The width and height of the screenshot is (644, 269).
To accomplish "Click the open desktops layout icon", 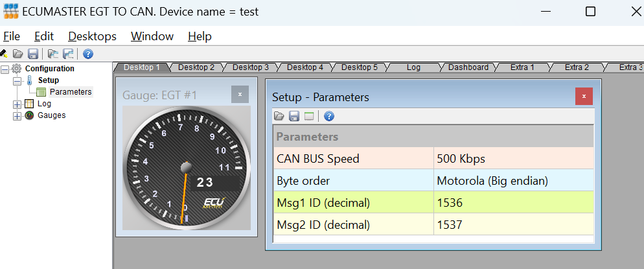I will click(52, 54).
